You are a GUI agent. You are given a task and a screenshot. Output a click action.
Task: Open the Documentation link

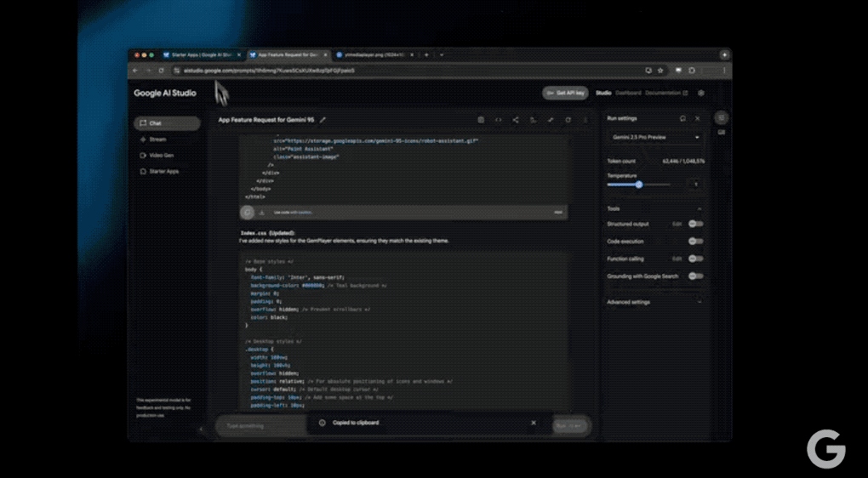point(666,93)
